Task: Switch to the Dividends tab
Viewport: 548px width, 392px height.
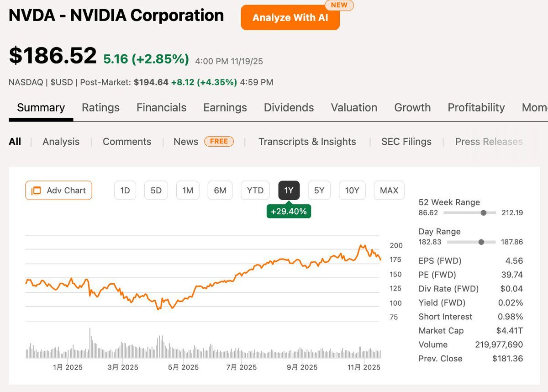Action: [x=289, y=107]
